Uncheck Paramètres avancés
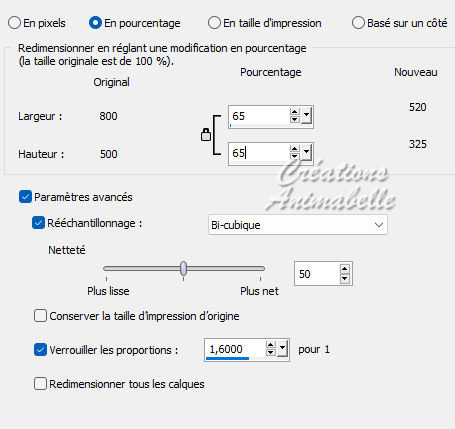 25,197
